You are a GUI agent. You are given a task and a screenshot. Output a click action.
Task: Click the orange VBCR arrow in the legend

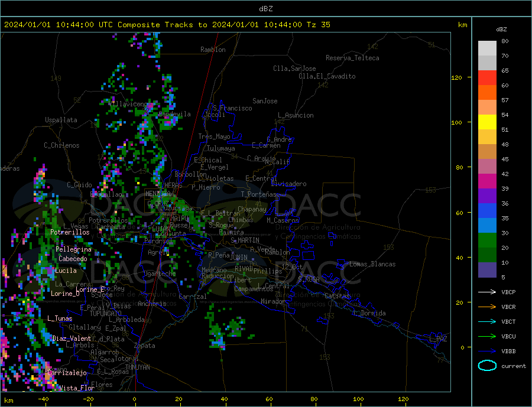487,307
